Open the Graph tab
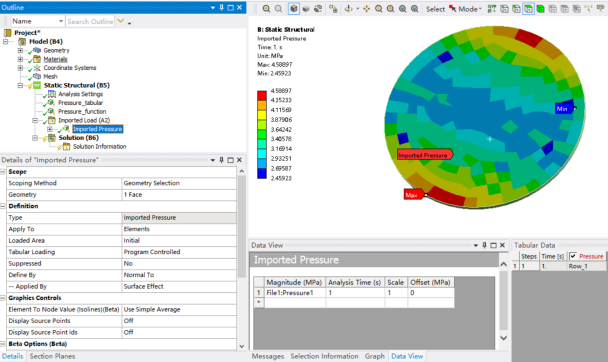 coord(375,356)
